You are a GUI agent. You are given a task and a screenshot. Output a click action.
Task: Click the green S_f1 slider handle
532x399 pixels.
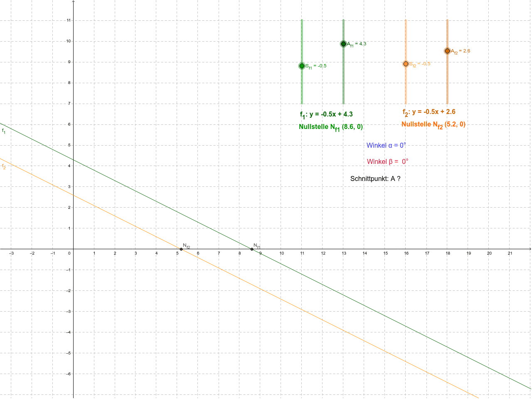[302, 66]
